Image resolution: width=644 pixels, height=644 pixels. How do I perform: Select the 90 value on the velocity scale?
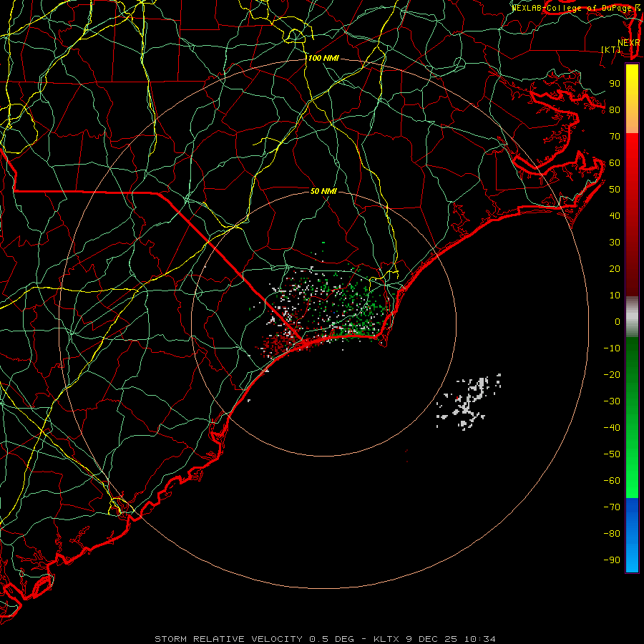click(x=615, y=84)
